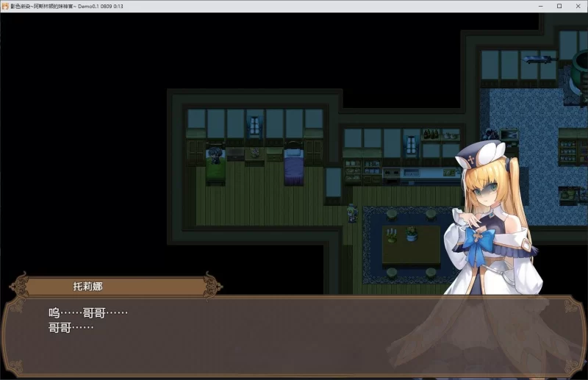Click the game app icon in title bar
Viewport: 588px width, 380px height.
pyautogui.click(x=5, y=6)
